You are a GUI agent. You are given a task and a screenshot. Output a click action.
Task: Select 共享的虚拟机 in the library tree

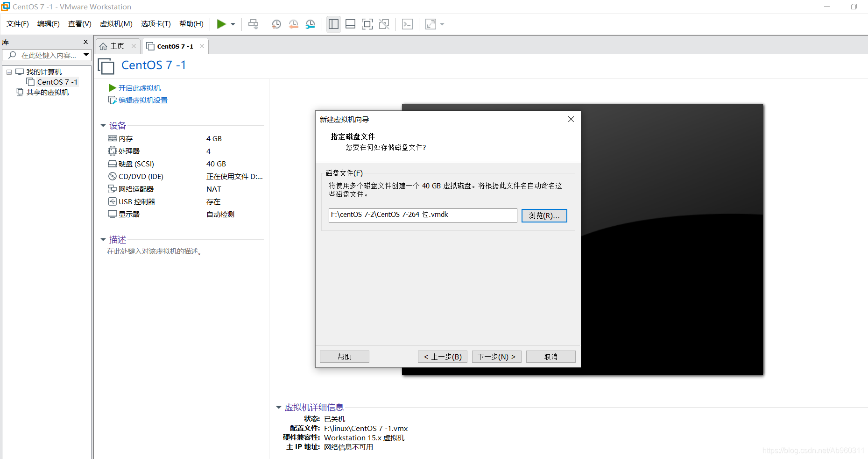click(47, 92)
